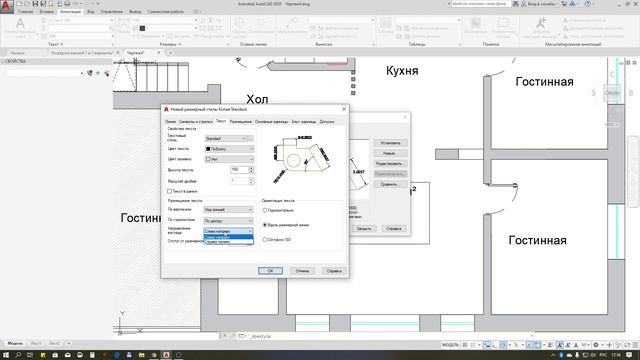640x360 pixels.
Task: Open the object type dropdown in Свойства panel
Action: (45, 73)
